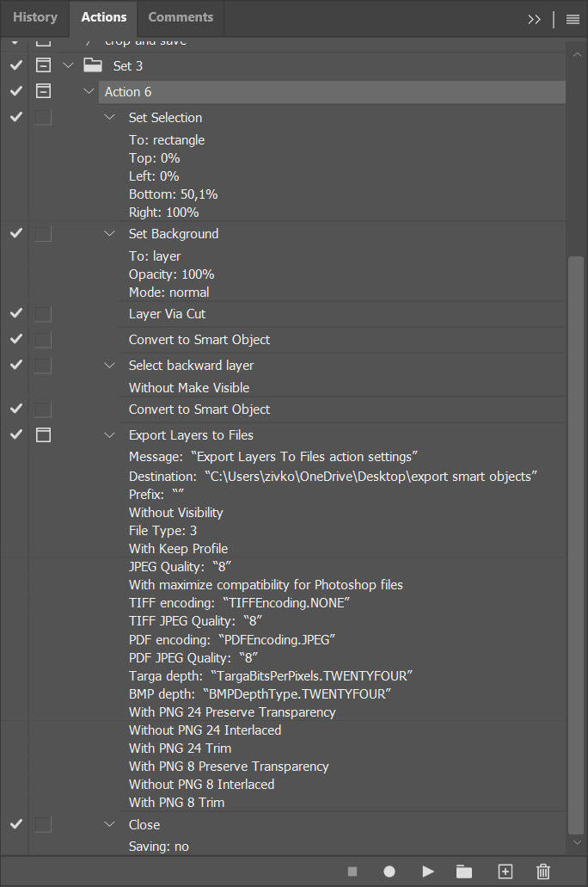Image resolution: width=588 pixels, height=887 pixels.
Task: Open the Actions panel hamburger menu
Action: coord(573,19)
